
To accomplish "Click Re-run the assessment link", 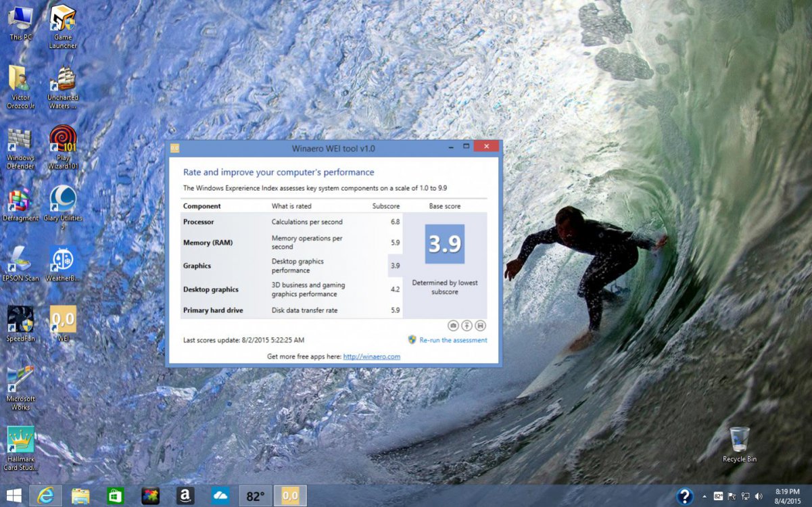I will coord(452,340).
